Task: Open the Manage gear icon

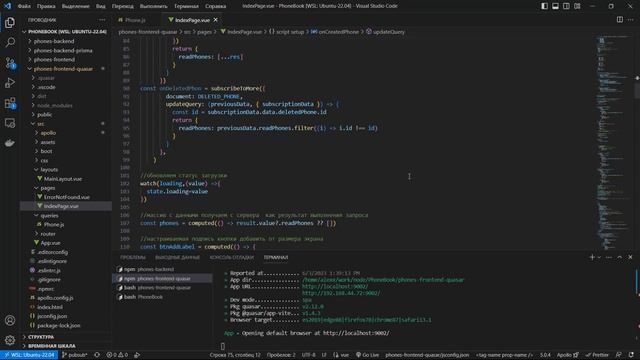Action: 10,340
